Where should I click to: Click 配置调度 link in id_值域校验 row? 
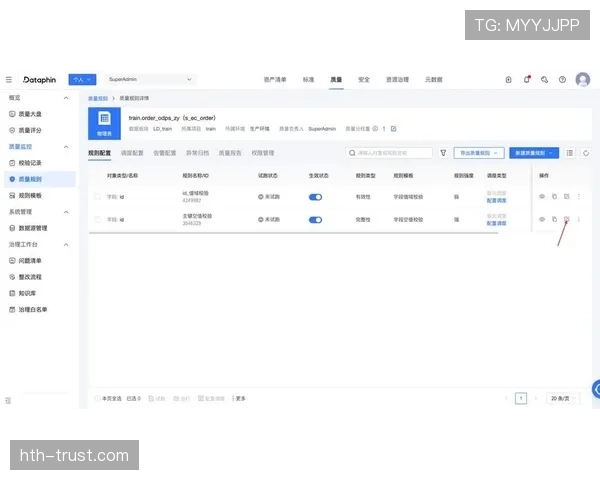pos(496,201)
